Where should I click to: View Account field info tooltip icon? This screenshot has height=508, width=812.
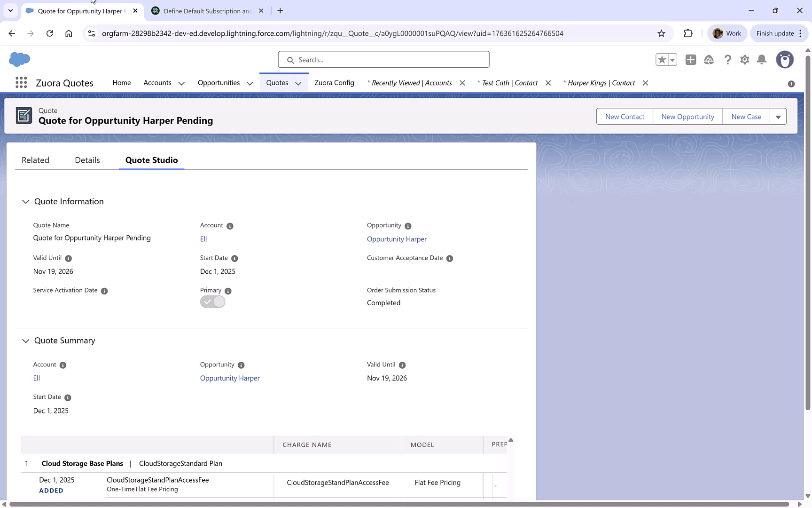click(x=230, y=226)
